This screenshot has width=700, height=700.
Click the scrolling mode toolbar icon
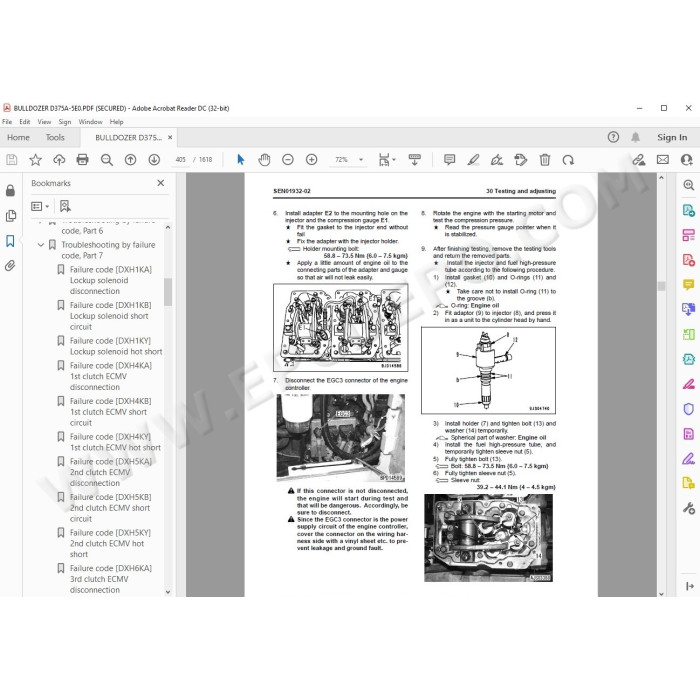click(x=415, y=160)
